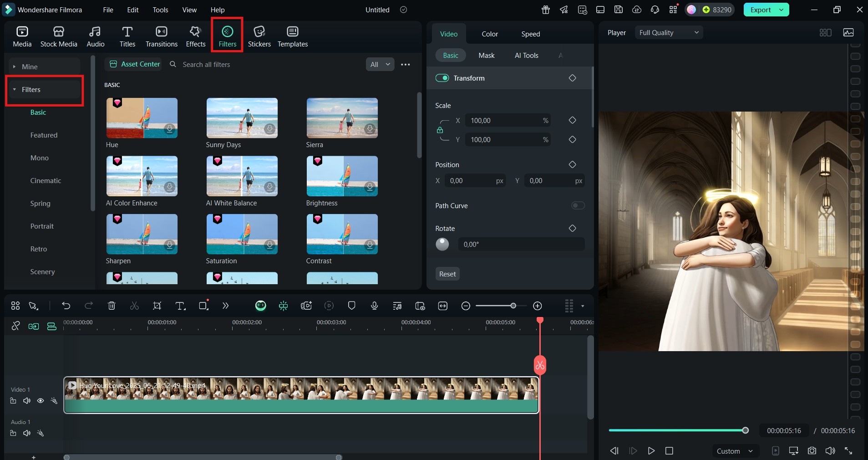Select the Portrait filter category
This screenshot has height=460, width=868.
point(42,226)
